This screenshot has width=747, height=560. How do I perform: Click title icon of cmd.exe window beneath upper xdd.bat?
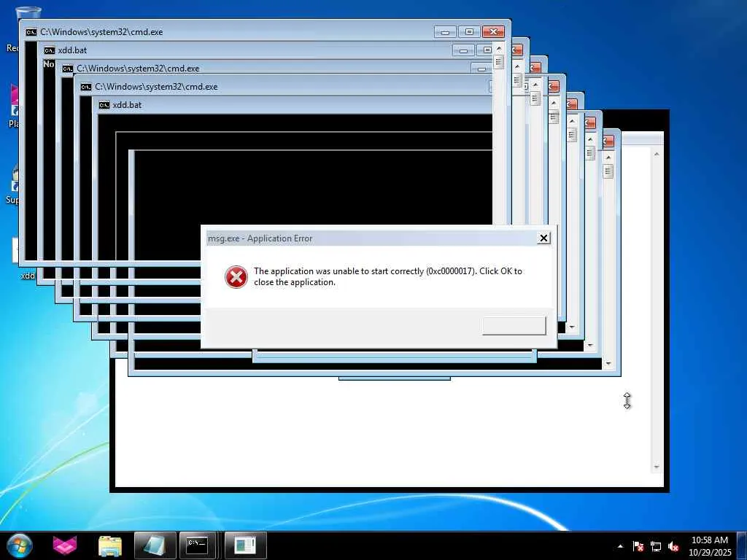pos(68,69)
